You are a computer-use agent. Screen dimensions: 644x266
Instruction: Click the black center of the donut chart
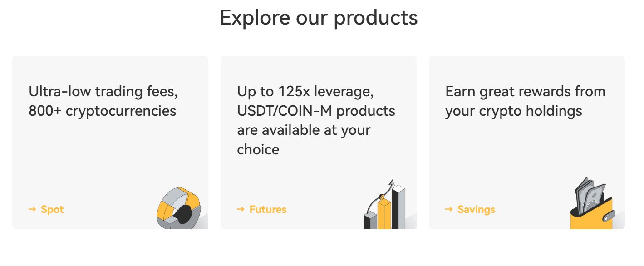(185, 214)
